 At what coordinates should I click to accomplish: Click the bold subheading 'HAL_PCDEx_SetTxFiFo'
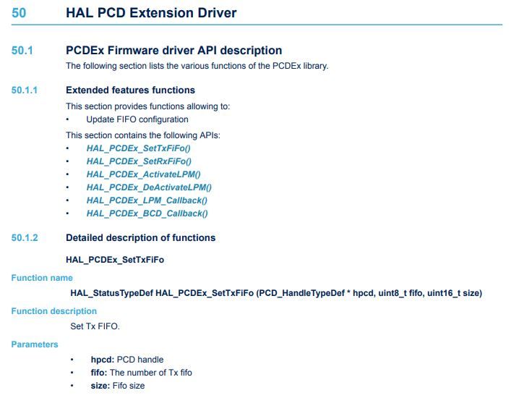tap(115, 260)
